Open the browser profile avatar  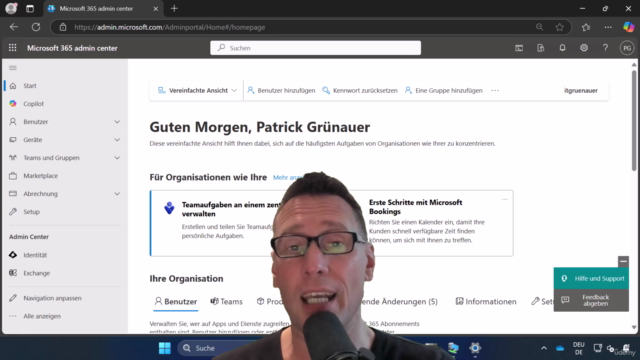(11, 8)
